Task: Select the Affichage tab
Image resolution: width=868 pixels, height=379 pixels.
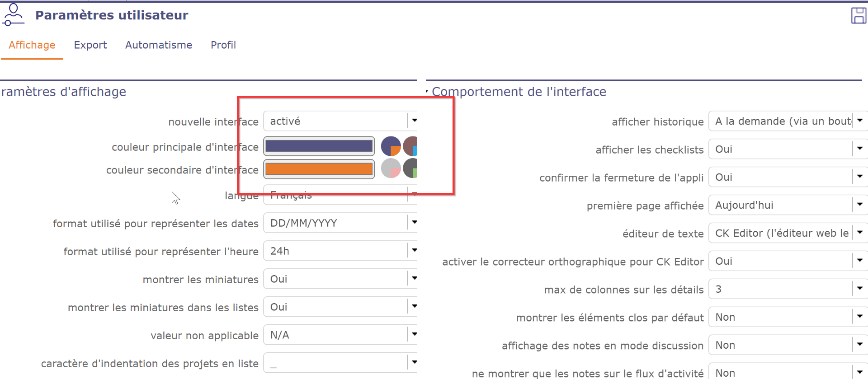Action: pos(32,45)
